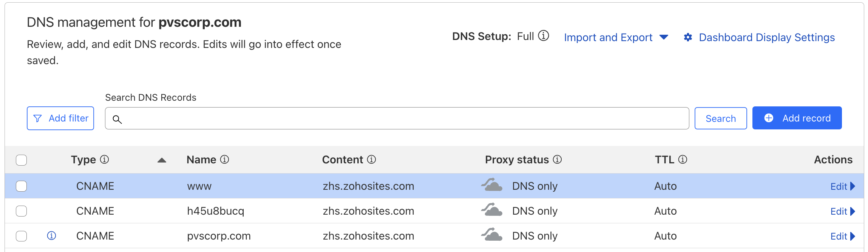Click the info icon beside Proxy status

[557, 160]
